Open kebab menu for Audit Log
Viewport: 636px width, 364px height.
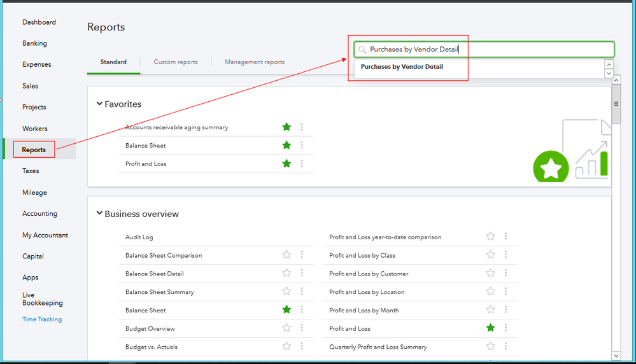[302, 237]
